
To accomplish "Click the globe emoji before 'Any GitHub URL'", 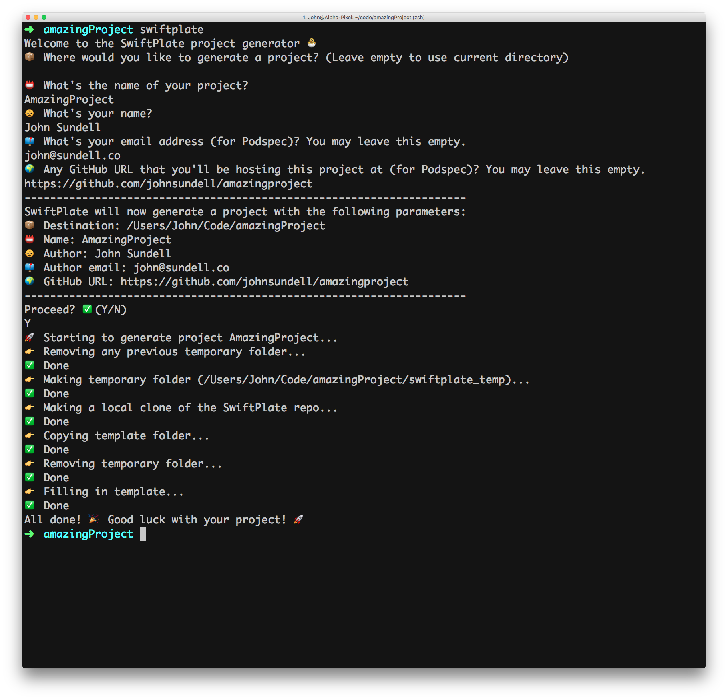I will [30, 169].
